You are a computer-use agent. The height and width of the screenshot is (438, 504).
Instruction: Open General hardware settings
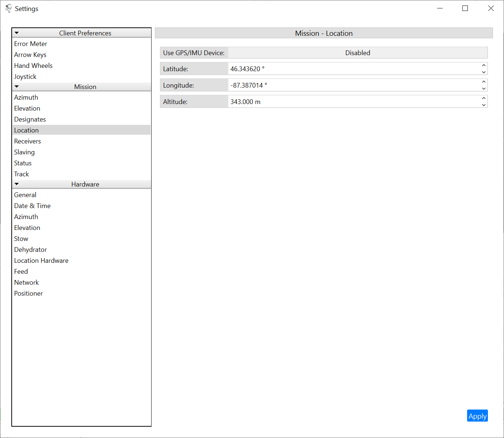[x=81, y=195]
